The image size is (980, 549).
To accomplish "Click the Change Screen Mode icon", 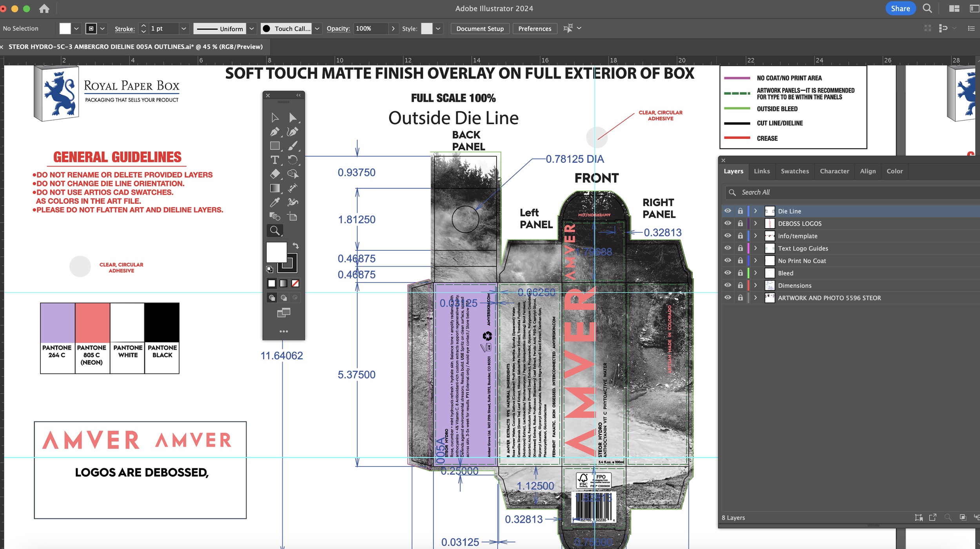I will click(284, 313).
